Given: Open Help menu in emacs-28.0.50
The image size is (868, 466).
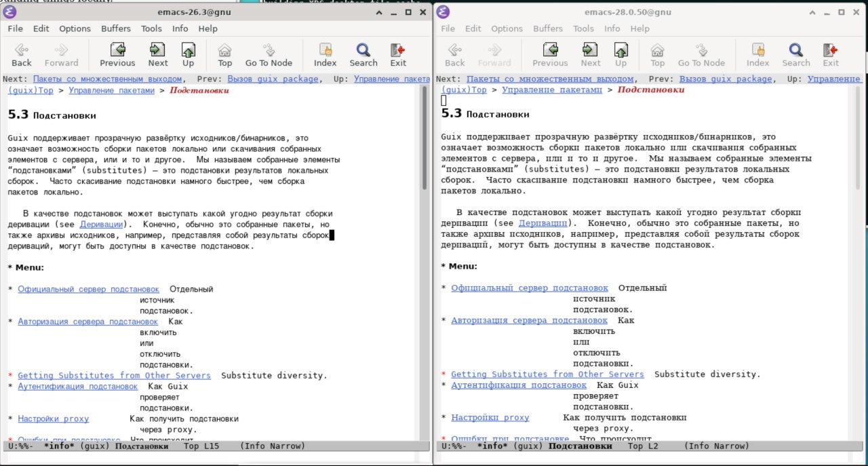Looking at the screenshot, I should [x=639, y=28].
